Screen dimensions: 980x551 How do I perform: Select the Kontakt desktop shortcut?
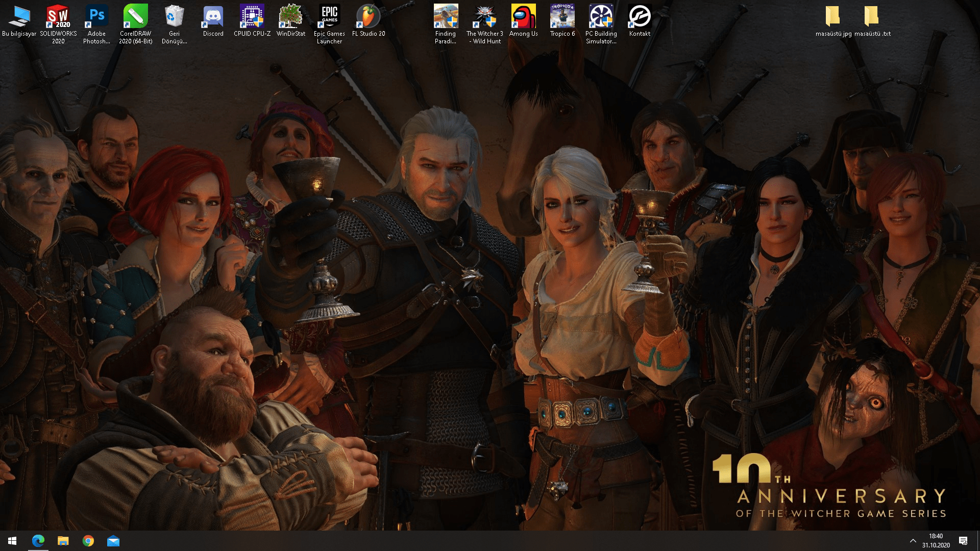coord(640,17)
